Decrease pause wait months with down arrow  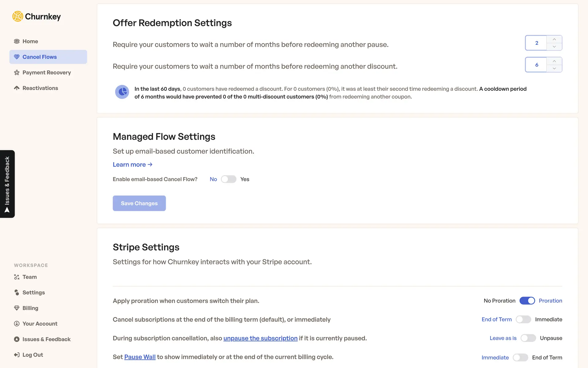point(554,47)
